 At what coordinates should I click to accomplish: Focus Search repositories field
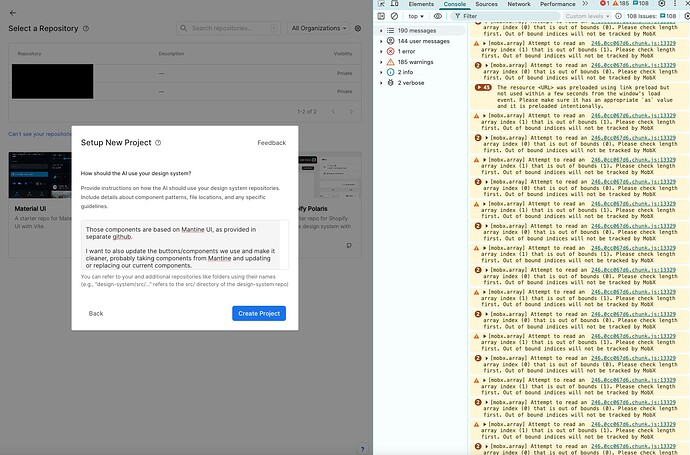click(228, 28)
